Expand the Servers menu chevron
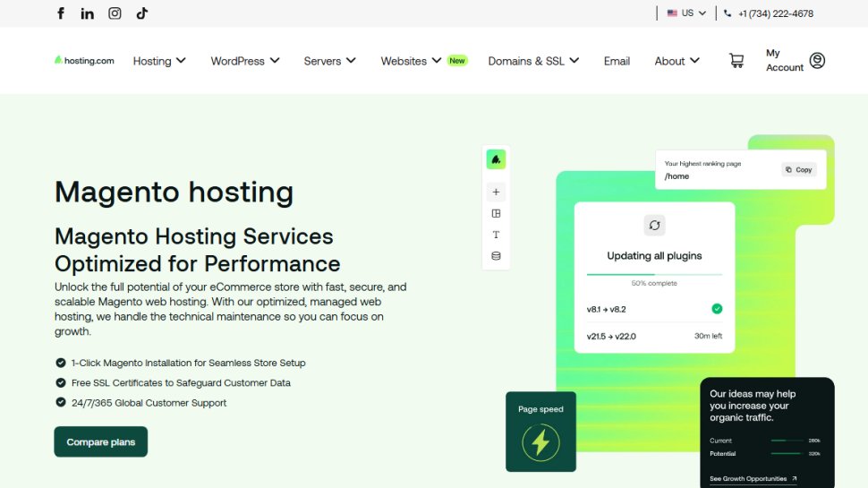This screenshot has height=488, width=868. [x=351, y=60]
